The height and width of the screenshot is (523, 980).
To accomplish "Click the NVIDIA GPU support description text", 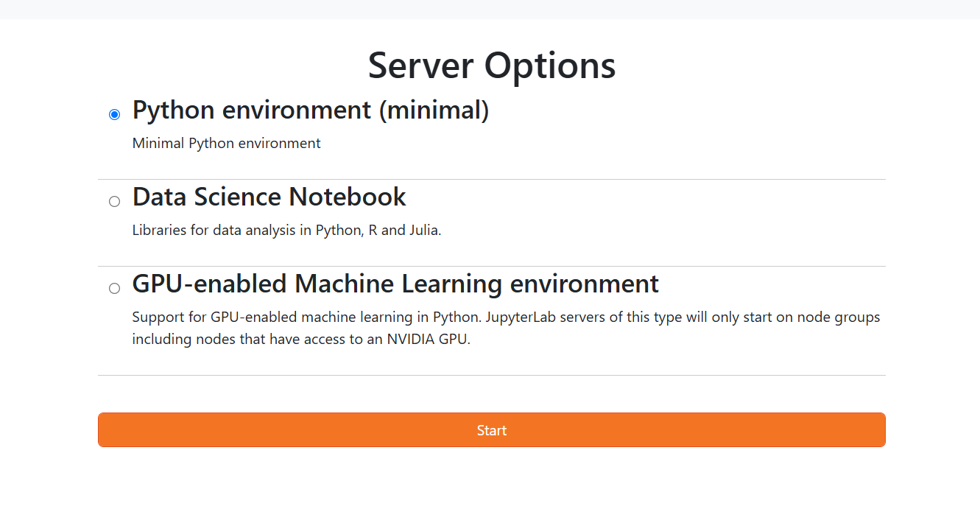I will (506, 329).
